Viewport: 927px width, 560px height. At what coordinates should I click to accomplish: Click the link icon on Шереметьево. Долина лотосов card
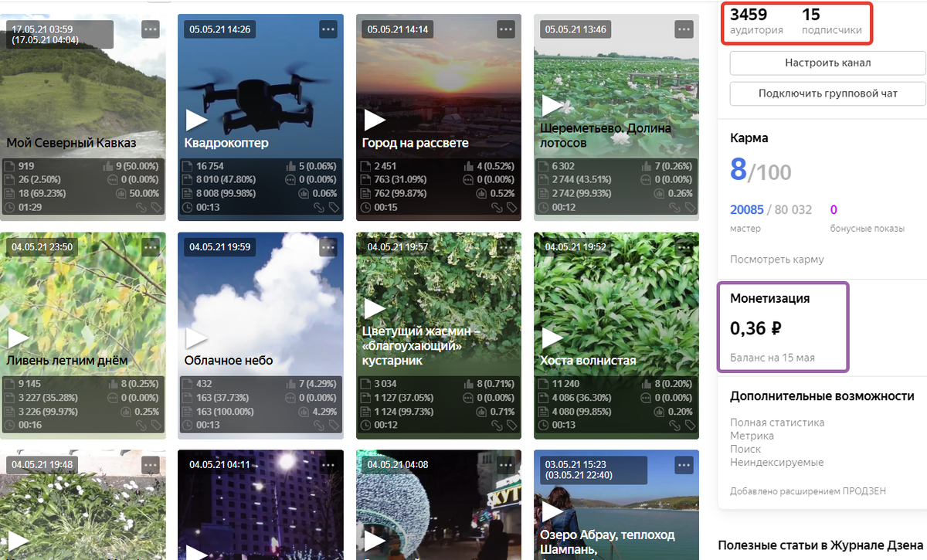pyautogui.click(x=674, y=208)
